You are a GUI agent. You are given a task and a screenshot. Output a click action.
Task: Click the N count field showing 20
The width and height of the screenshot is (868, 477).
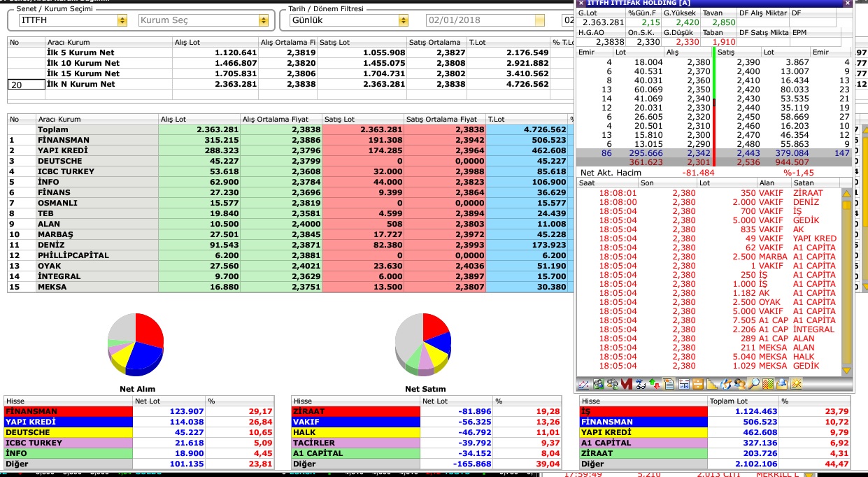(25, 84)
